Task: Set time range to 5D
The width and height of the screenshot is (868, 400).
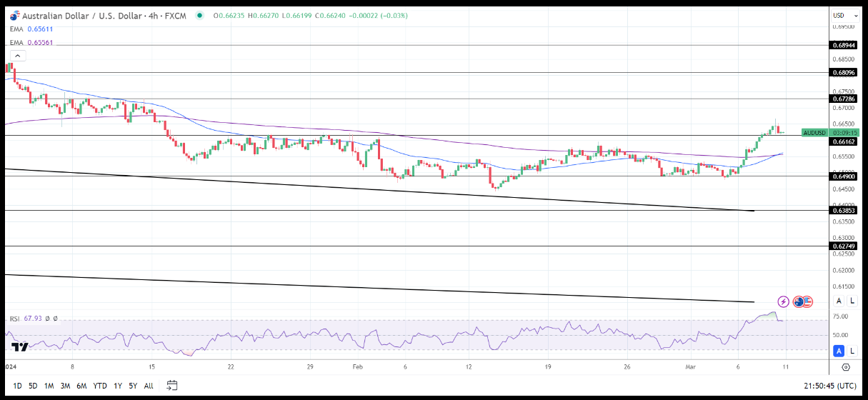Action: pos(33,386)
